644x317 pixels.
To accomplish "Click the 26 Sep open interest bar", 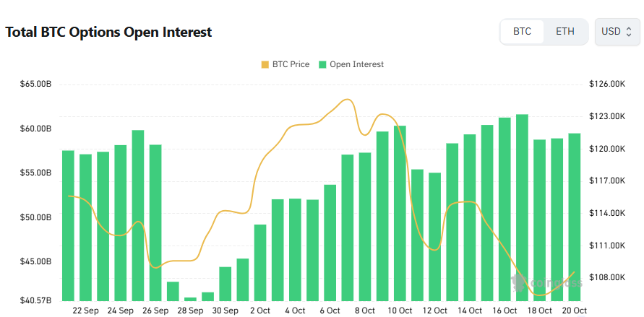I will coord(155,222).
